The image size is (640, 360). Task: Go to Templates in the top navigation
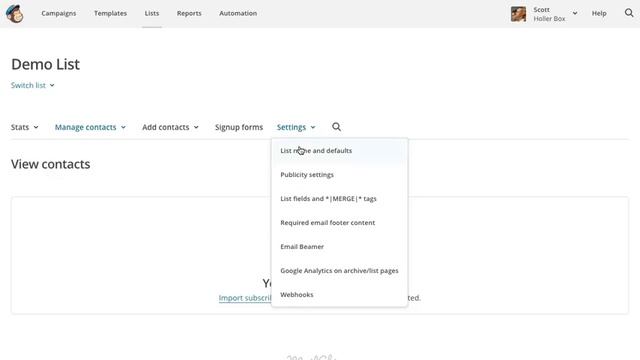[110, 13]
